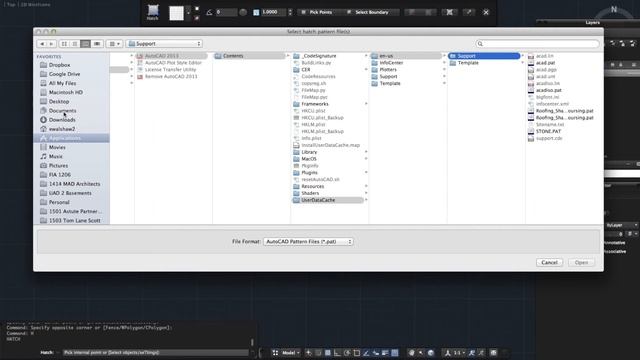Select AutoCAD 2013 app entry
Viewport: 640px width, 360px height.
(x=171, y=56)
